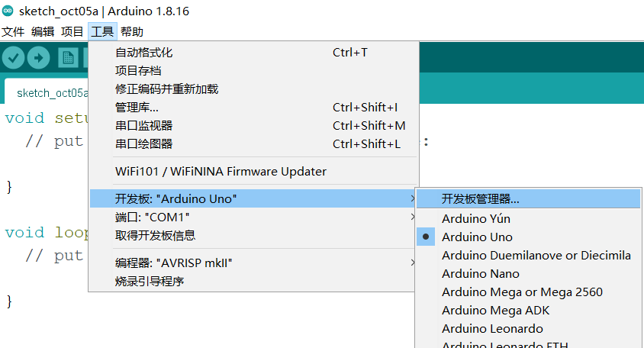The image size is (644, 348).
Task: Click the Arduino logo in title bar
Action: (8, 11)
